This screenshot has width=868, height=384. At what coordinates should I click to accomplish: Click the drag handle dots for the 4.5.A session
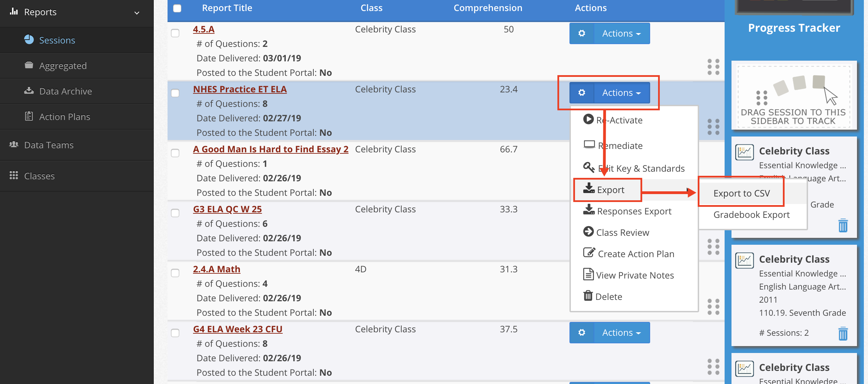(713, 67)
